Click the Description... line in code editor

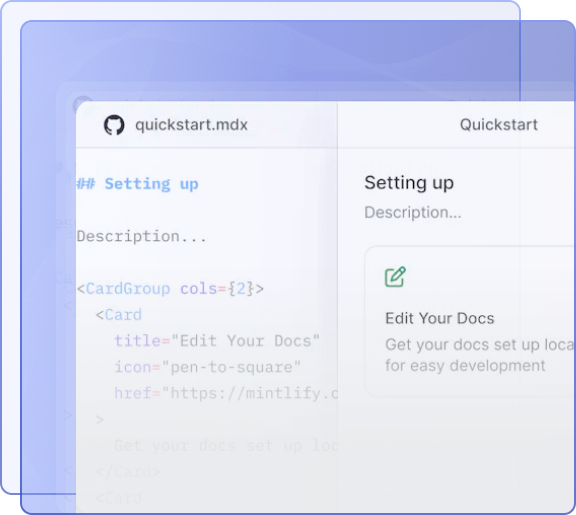click(142, 236)
